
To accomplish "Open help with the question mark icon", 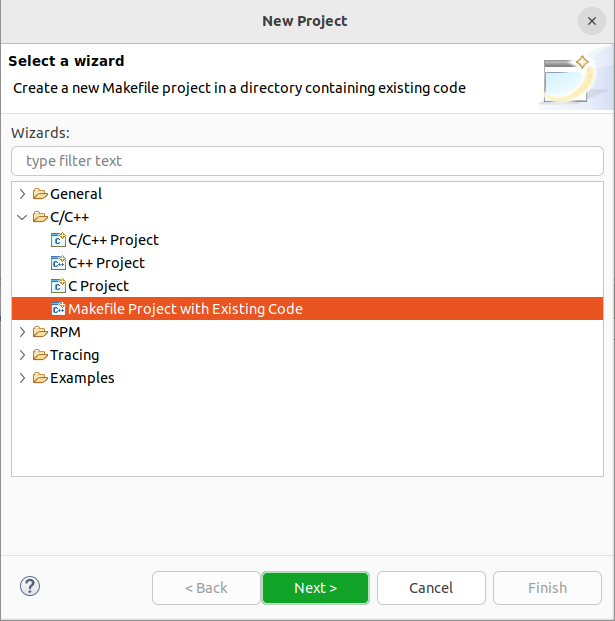I will point(30,586).
